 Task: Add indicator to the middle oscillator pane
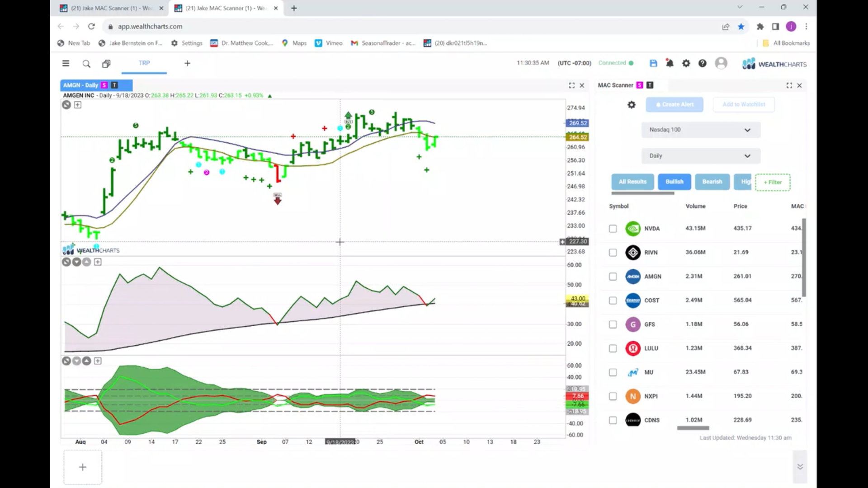98,262
